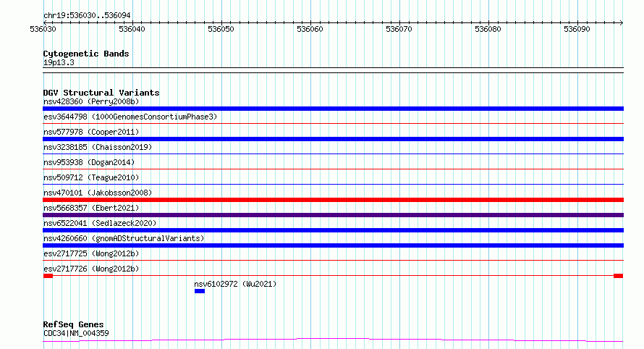
Task: Click the chr19:536030..536094 region label
Action: click(87, 16)
